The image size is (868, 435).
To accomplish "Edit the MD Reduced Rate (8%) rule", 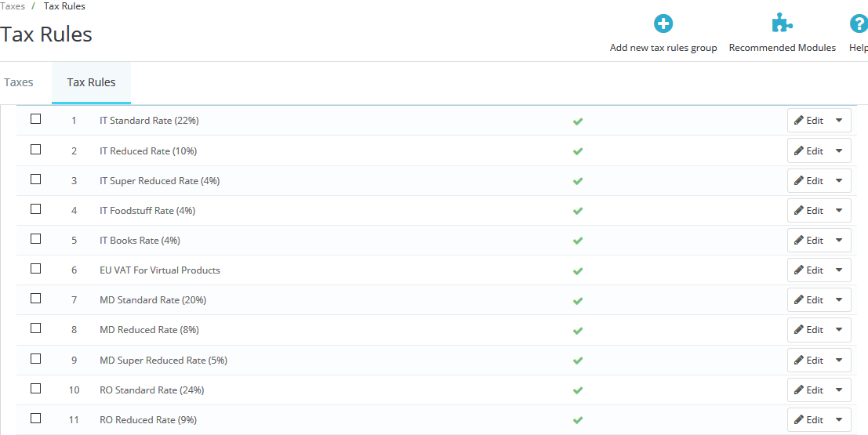I will [808, 330].
